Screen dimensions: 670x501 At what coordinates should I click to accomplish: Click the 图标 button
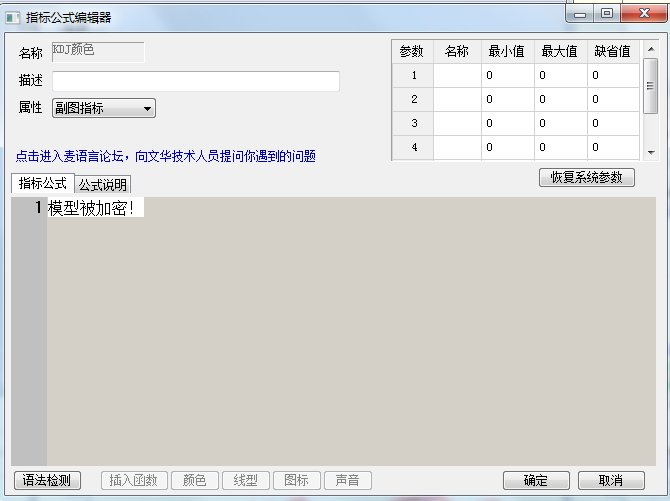(297, 480)
